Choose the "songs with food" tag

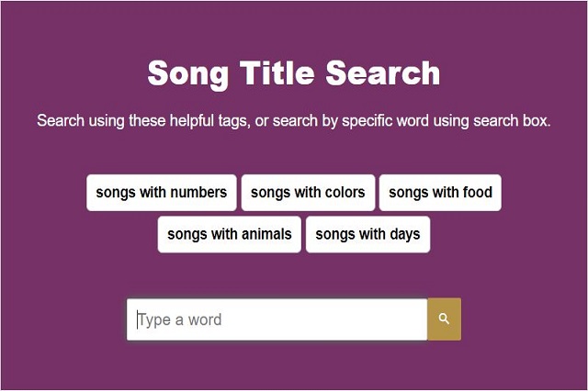[x=440, y=193]
